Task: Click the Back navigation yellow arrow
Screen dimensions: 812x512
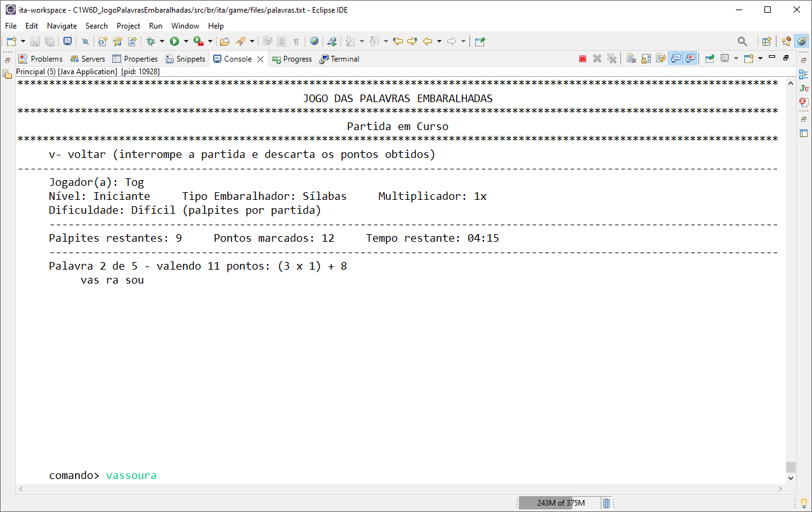Action: tap(428, 41)
